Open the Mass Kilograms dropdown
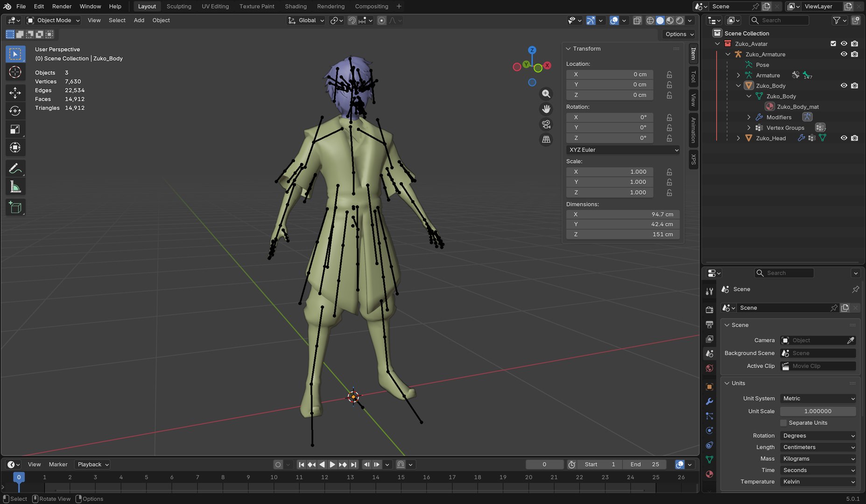The height and width of the screenshot is (504, 866). [818, 459]
